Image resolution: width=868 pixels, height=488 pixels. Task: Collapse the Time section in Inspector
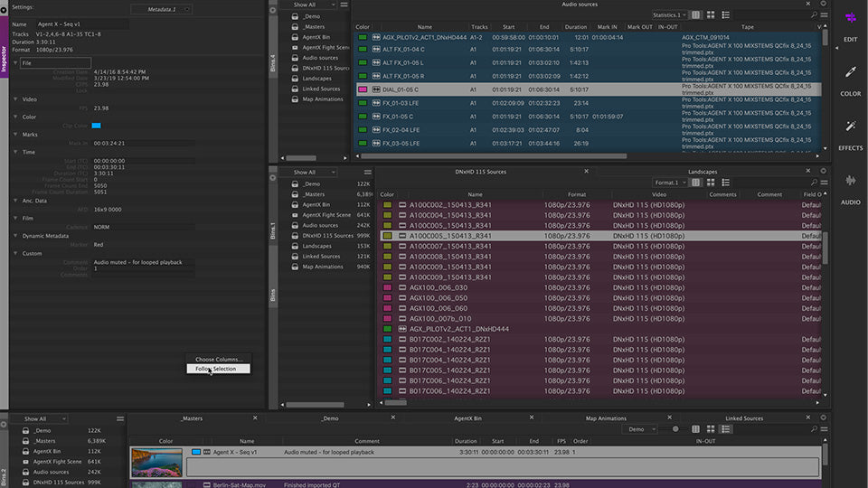pyautogui.click(x=15, y=152)
